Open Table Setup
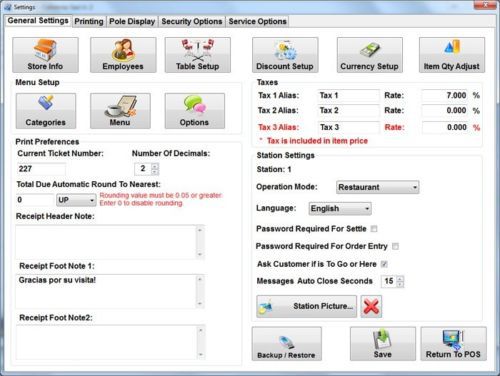 pyautogui.click(x=198, y=55)
